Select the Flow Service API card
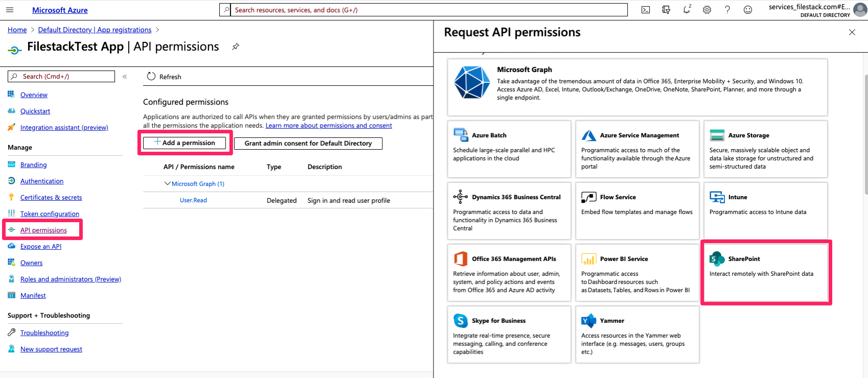 coord(637,211)
